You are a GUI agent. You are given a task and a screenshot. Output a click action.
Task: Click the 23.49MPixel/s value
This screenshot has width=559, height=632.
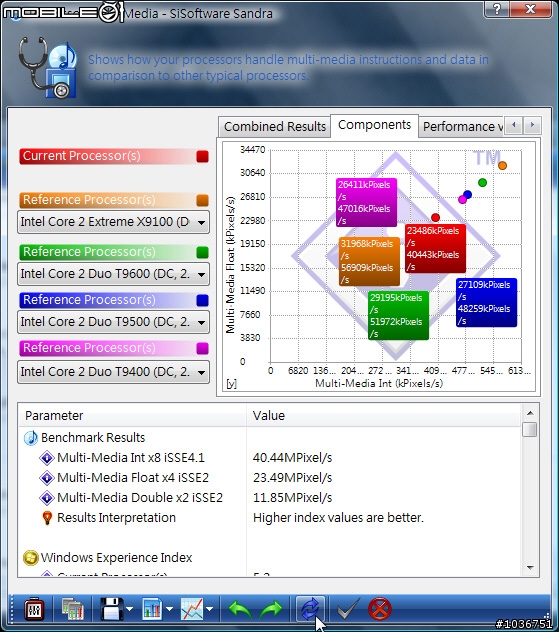[293, 478]
